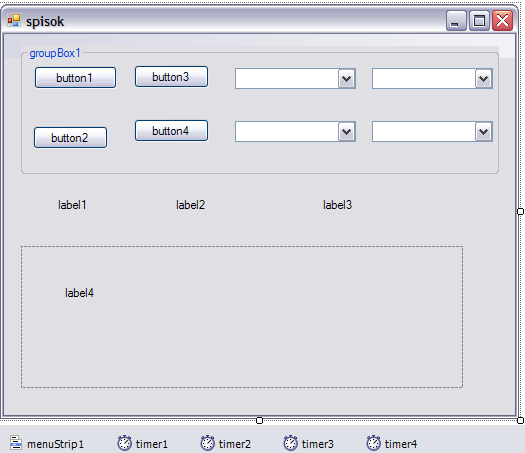
Task: Click the bottom-right corner form resize handle
Action: (520, 420)
